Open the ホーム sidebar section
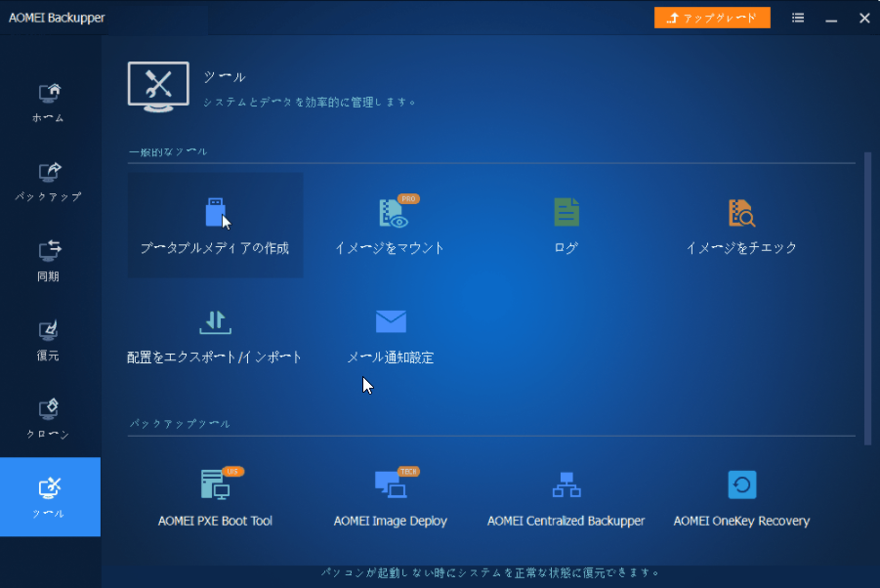The image size is (880, 588). click(x=49, y=103)
